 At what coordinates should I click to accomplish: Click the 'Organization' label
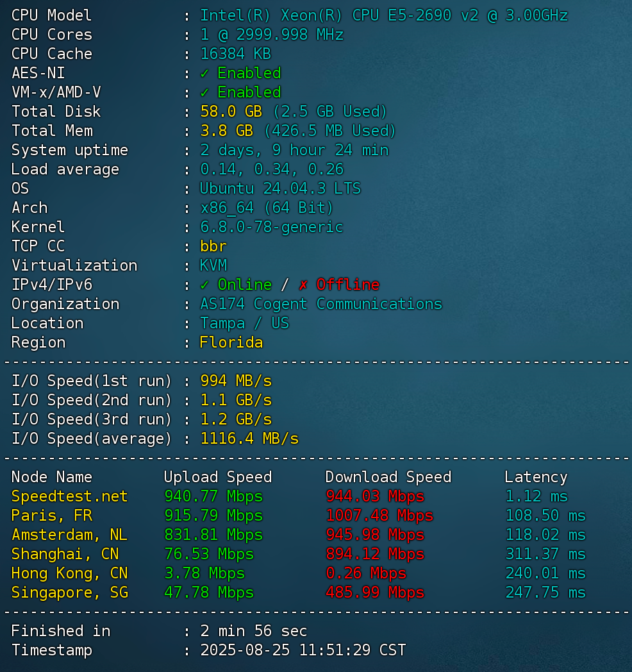tap(65, 305)
